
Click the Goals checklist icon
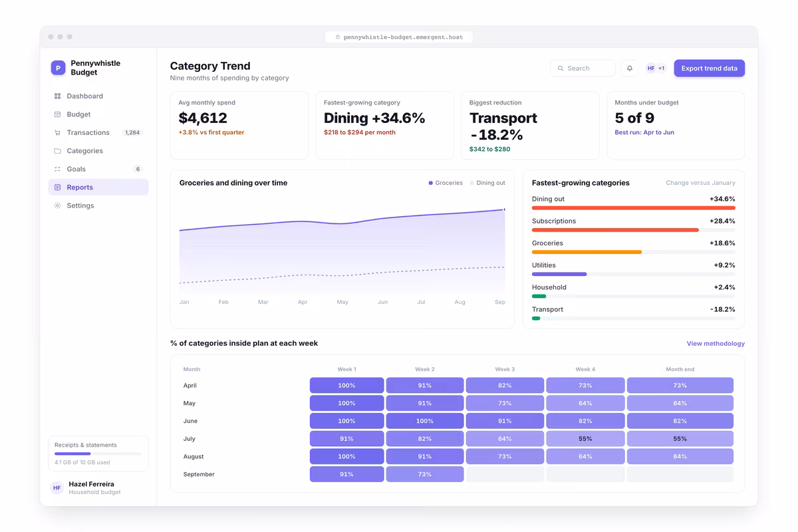tap(57, 169)
